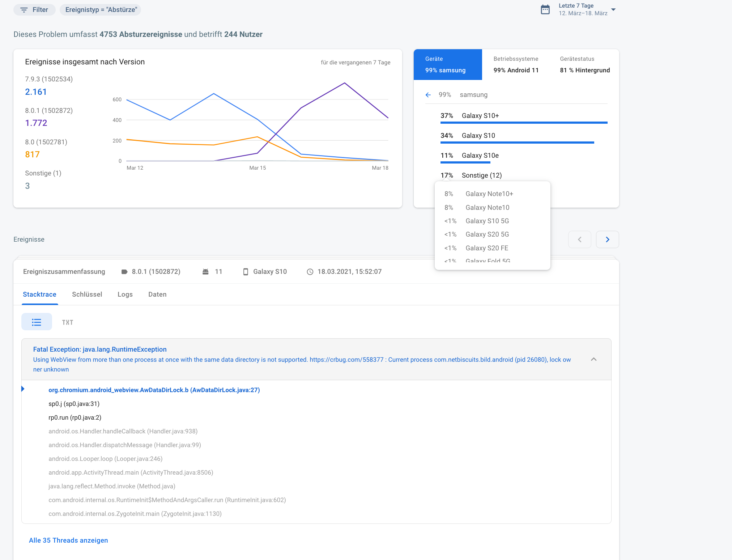Switch to the Logs tab
The width and height of the screenshot is (732, 560).
(x=125, y=294)
